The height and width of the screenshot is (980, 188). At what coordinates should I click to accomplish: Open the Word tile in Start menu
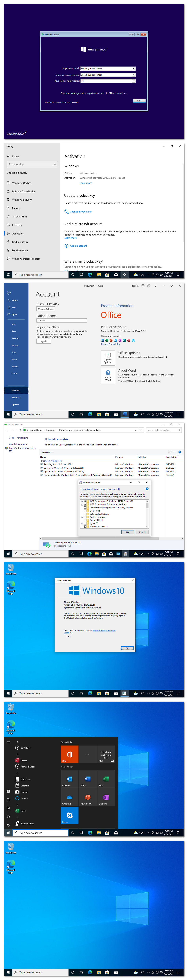(x=88, y=779)
